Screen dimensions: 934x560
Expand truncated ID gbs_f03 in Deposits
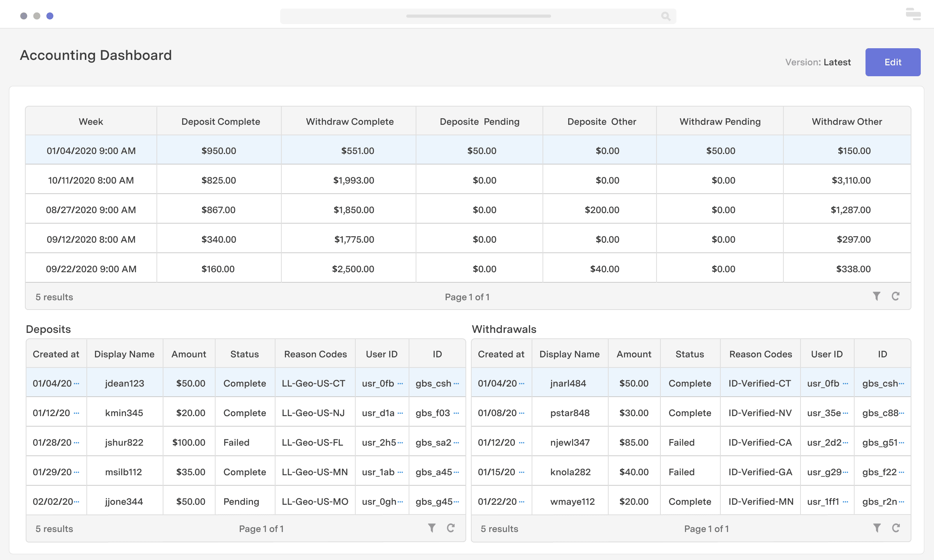click(456, 413)
